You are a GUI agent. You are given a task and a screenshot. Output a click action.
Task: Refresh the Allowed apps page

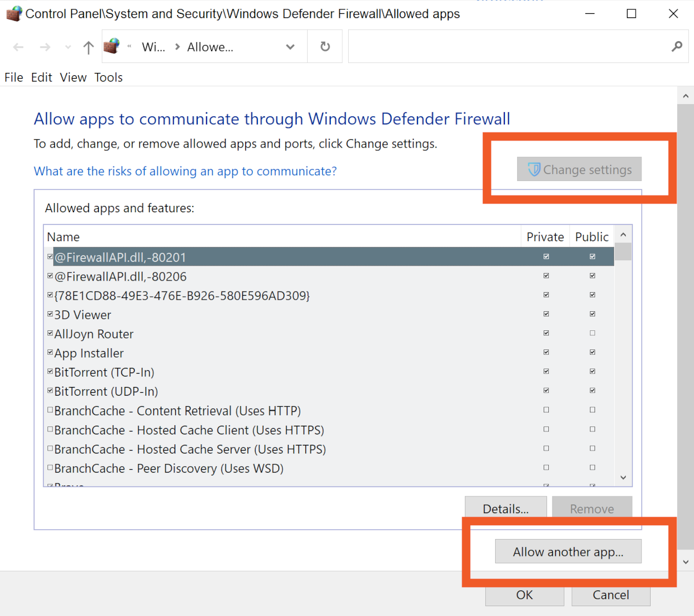point(326,47)
